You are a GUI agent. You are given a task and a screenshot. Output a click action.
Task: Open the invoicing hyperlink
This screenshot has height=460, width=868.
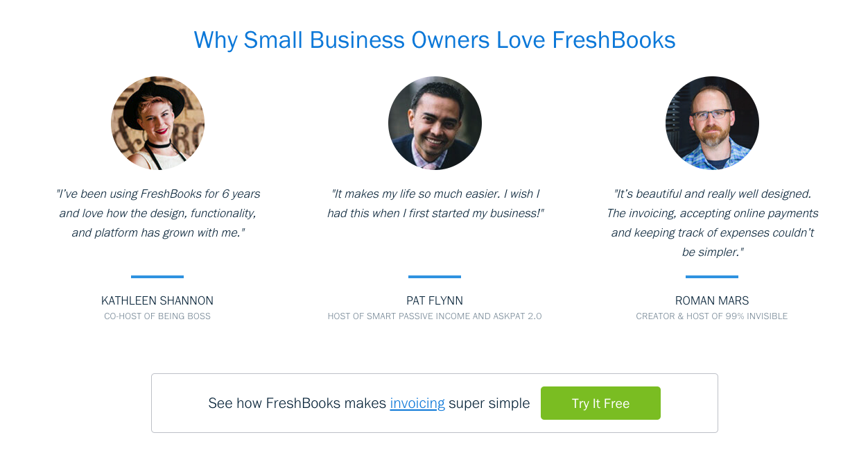pyautogui.click(x=417, y=403)
